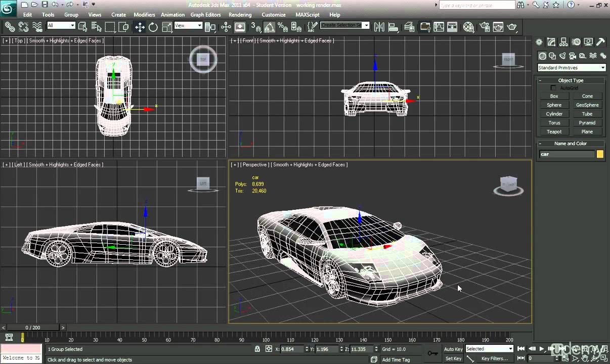Screen dimensions: 610x364
Task: Enable the AutoGrid checkbox
Action: coord(553,88)
